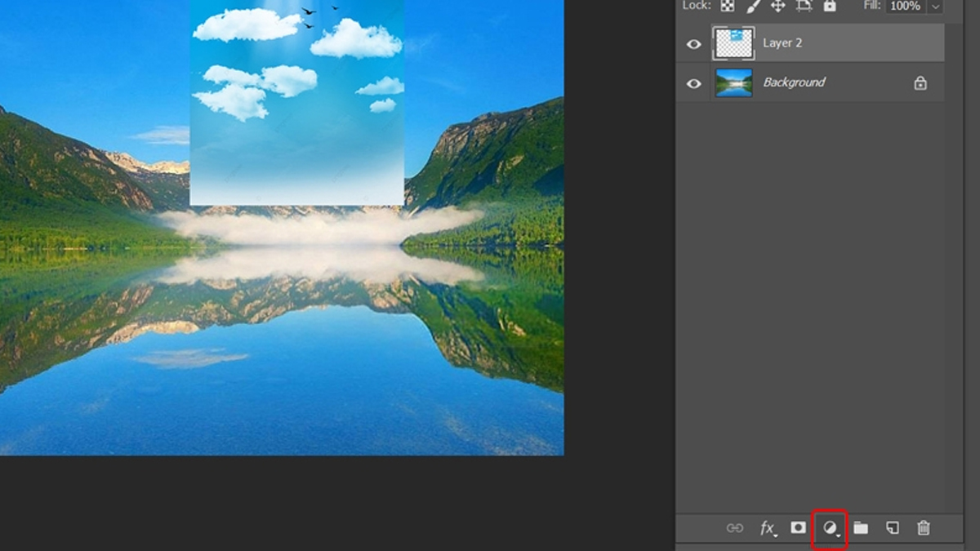Open layer styles with the fx icon
Viewport: 980px width, 551px height.
click(x=766, y=527)
